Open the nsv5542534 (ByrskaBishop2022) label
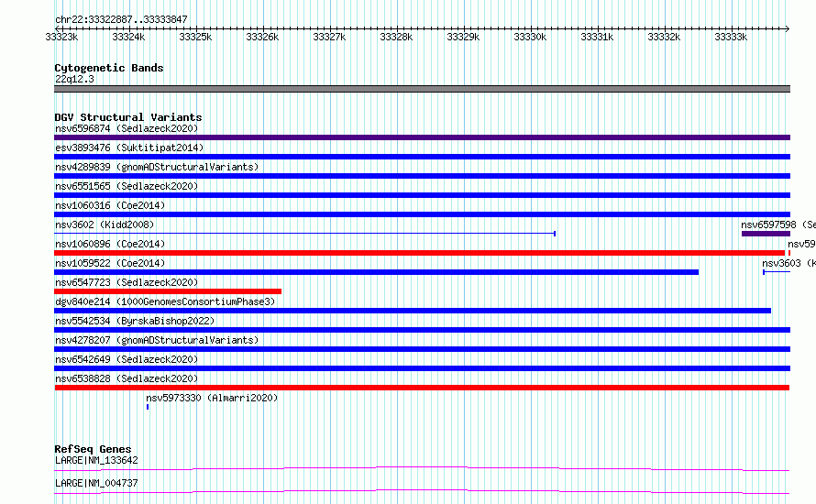 pos(135,321)
